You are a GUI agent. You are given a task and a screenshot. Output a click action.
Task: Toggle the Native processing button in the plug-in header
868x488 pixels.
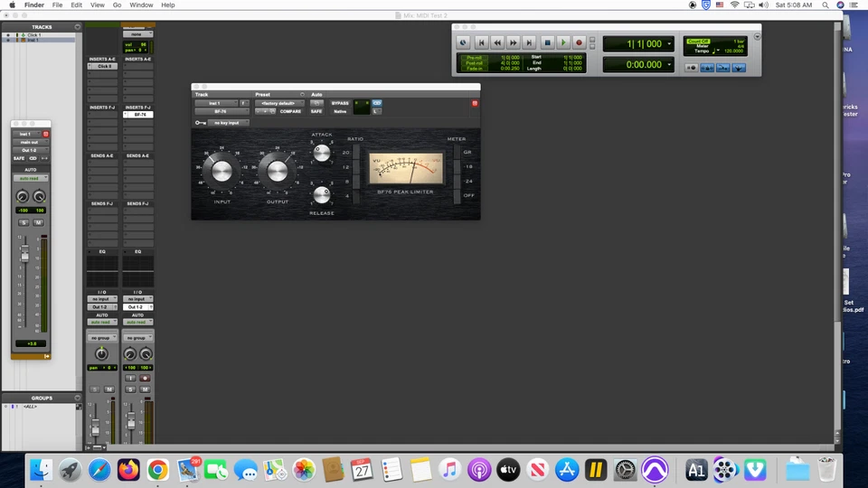tap(340, 111)
